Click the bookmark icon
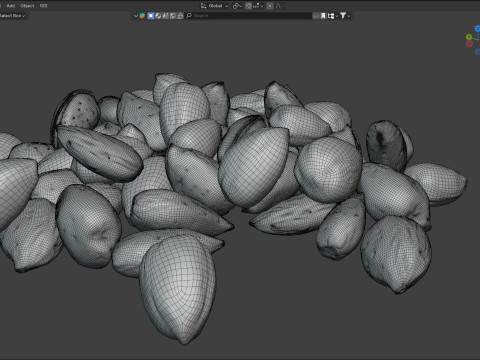This screenshot has width=480, height=360. [323, 16]
